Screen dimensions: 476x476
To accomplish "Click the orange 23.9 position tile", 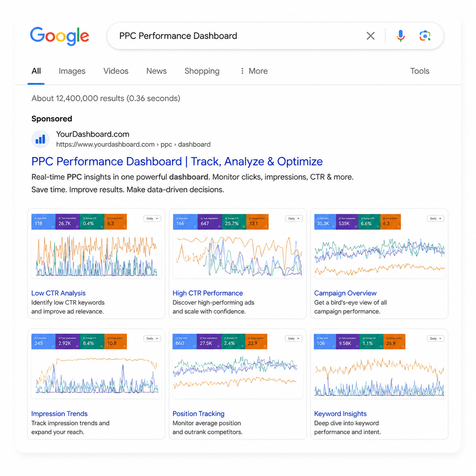I will (256, 342).
